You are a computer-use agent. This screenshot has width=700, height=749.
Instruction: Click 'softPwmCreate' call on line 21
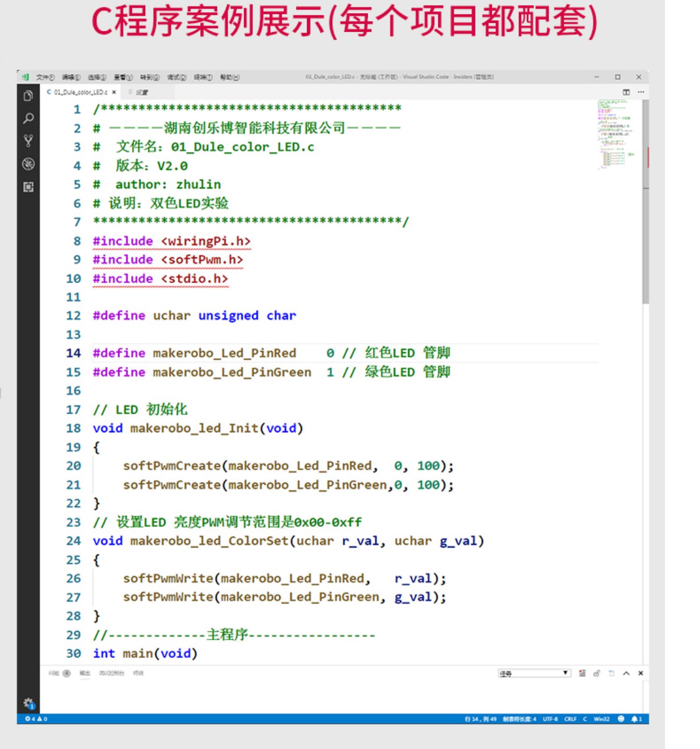click(172, 485)
